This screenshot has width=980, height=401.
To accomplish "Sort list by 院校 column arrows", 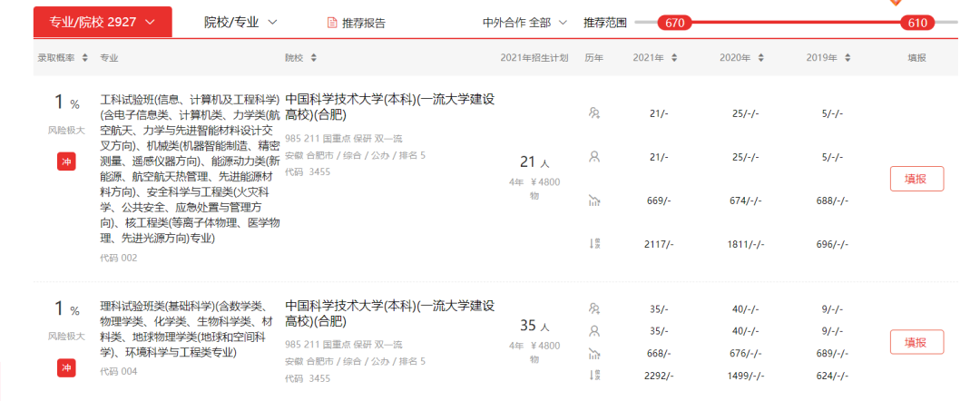I will (x=313, y=57).
